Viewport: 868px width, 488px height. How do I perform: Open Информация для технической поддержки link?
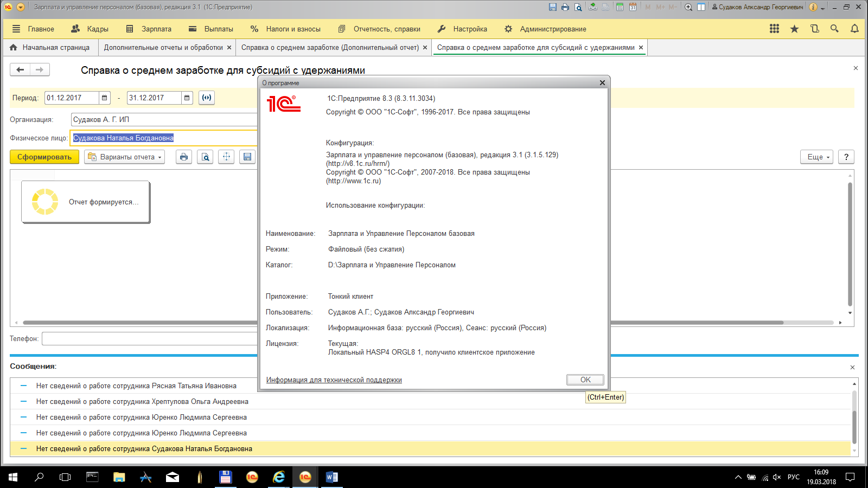[334, 380]
